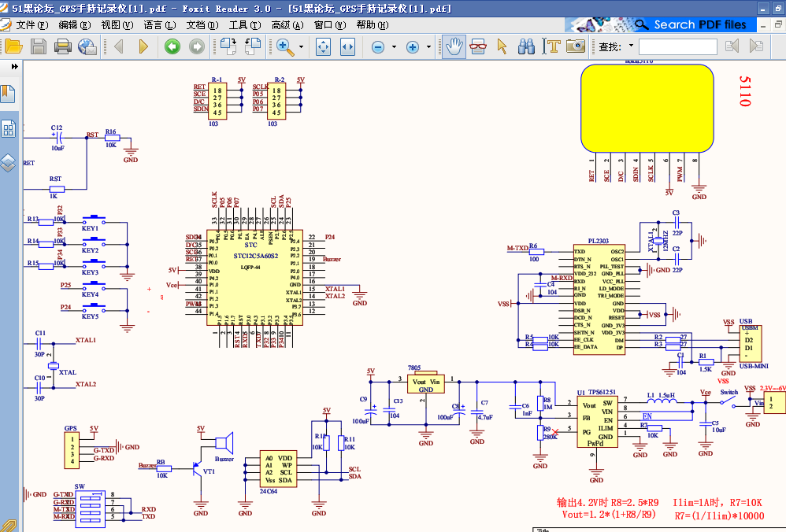This screenshot has width=786, height=532.
Task: Open the 帮助(H) menu
Action: click(373, 25)
